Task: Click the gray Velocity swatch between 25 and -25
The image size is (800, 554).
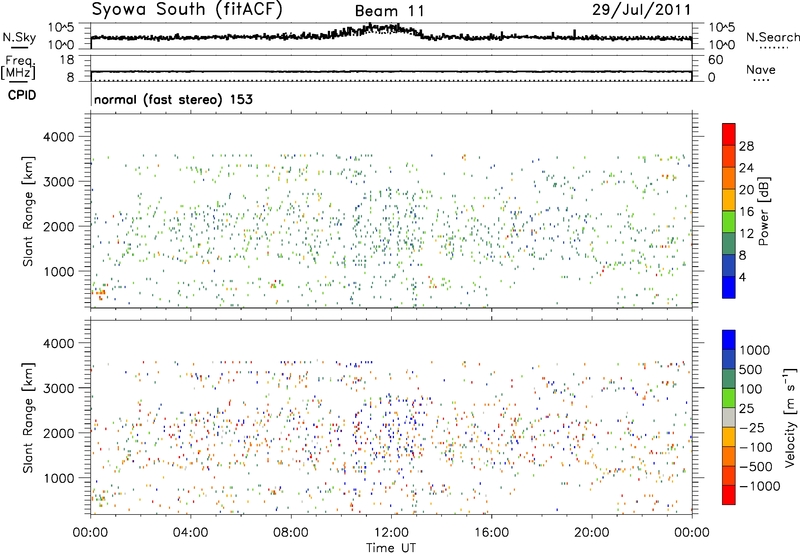Action: [729, 417]
